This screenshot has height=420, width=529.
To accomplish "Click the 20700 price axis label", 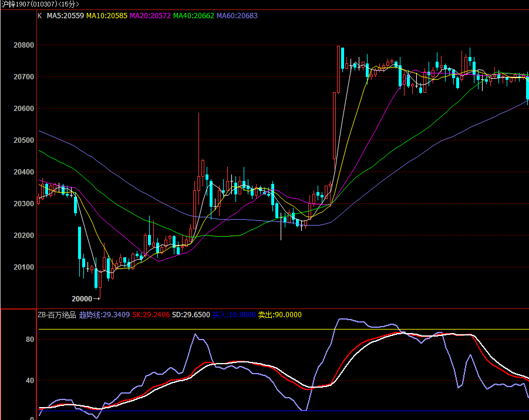I will click(x=23, y=77).
